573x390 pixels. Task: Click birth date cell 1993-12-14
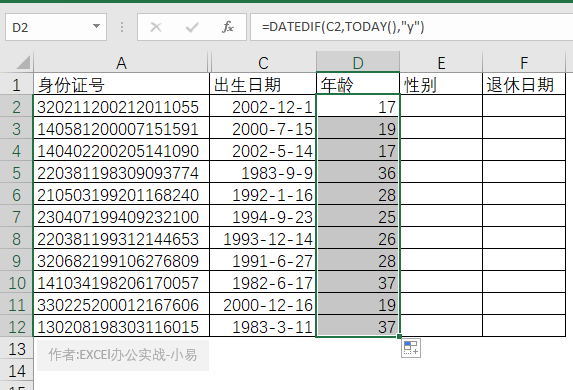tap(263, 238)
